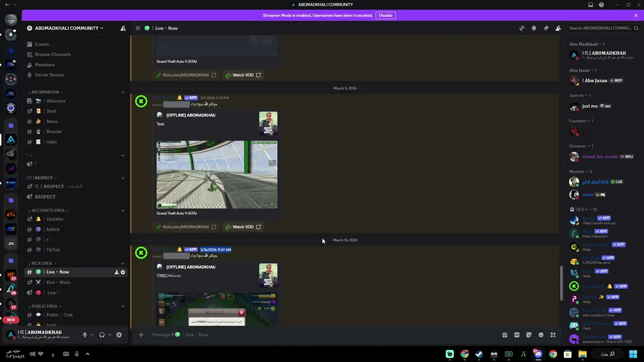This screenshot has height=362, width=644.
Task: Open the Inbox icon in title bar
Action: click(591, 5)
